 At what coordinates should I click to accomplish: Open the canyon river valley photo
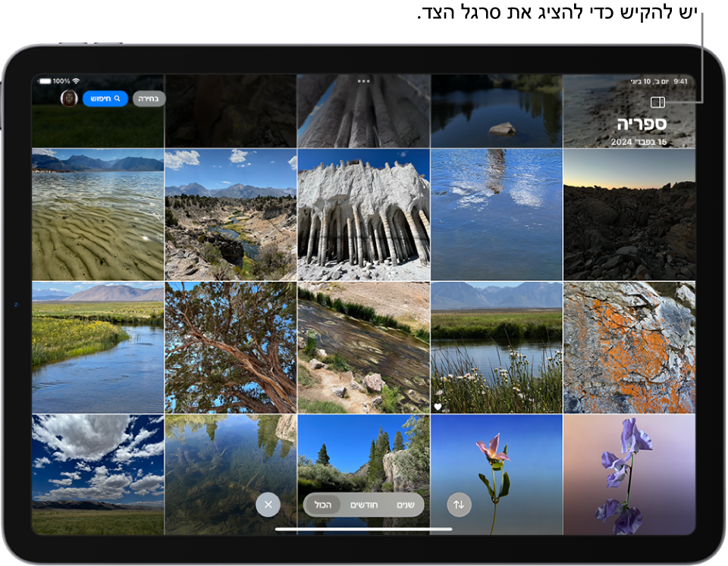click(x=231, y=214)
